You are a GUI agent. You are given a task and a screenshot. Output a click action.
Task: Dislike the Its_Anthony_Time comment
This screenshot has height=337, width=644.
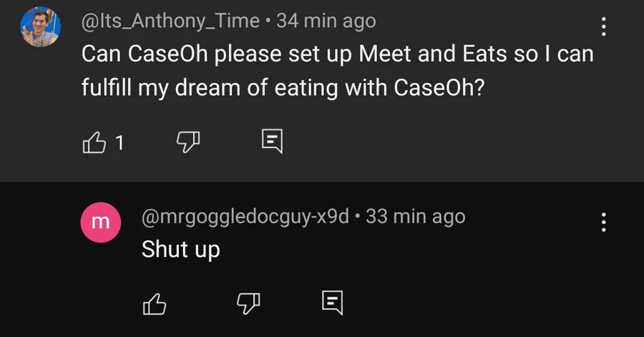[x=187, y=142]
